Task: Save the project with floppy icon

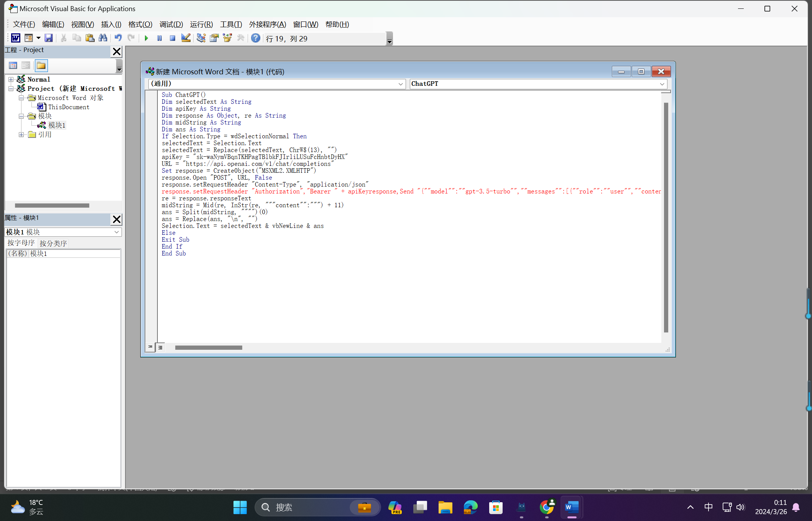Action: click(x=48, y=38)
